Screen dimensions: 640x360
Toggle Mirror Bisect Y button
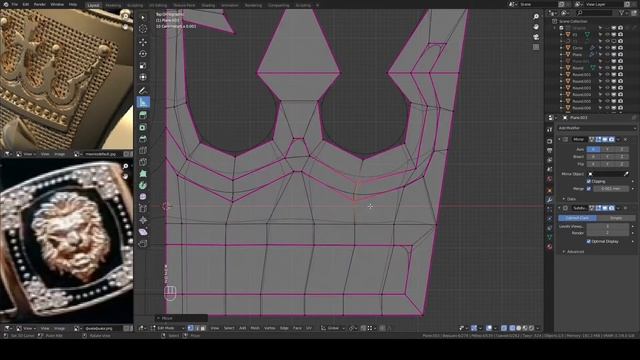(x=607, y=156)
